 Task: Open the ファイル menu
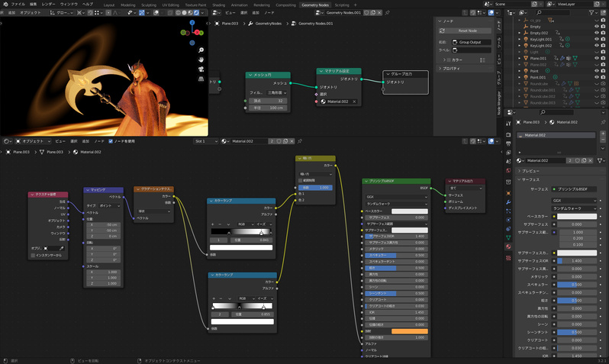[x=17, y=4]
